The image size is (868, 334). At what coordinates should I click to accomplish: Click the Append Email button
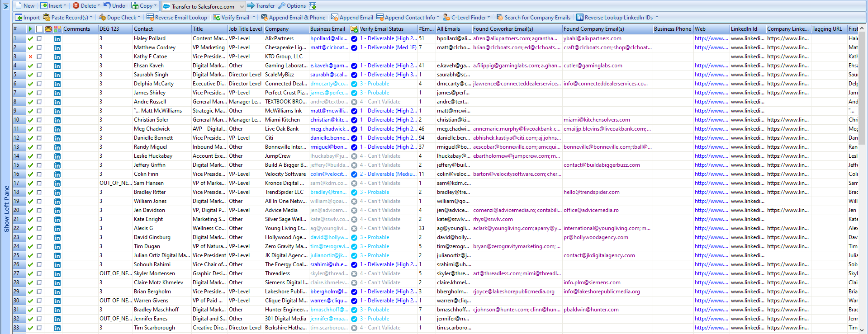click(352, 18)
